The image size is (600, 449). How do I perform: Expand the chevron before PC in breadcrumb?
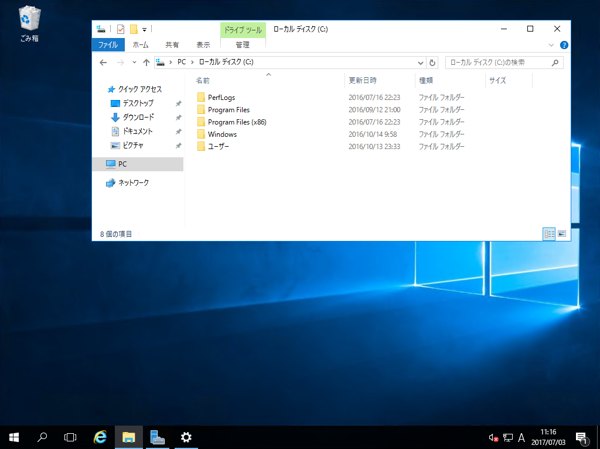(171, 62)
